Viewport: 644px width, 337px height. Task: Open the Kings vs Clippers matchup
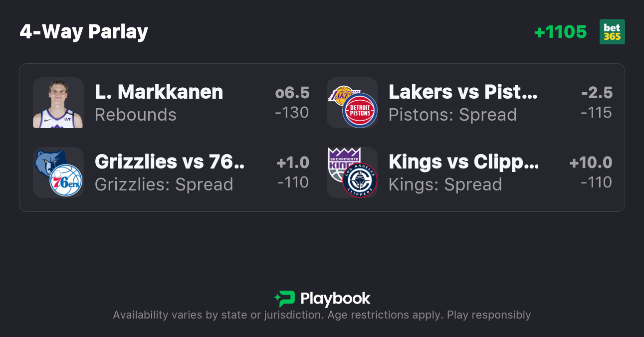[463, 162]
